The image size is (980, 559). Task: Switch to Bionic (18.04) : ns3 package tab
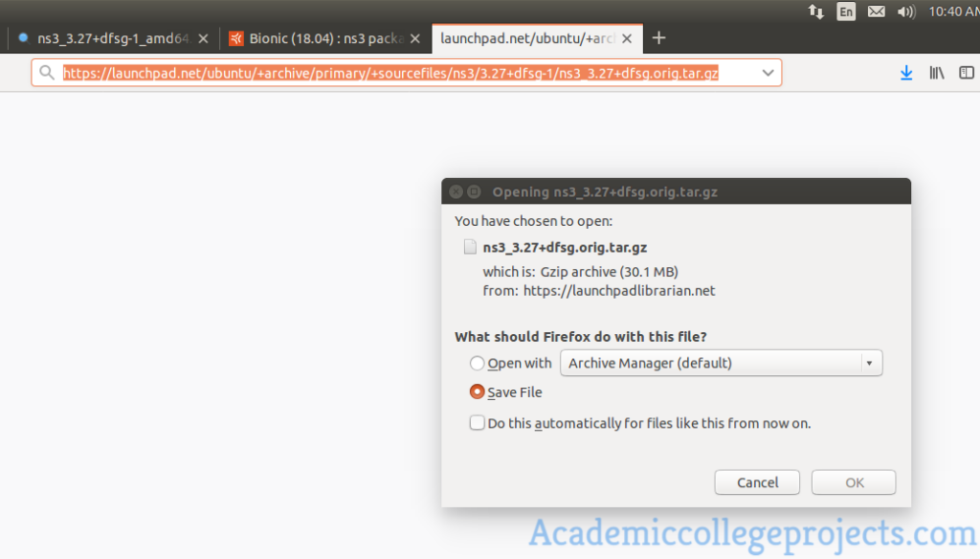click(325, 39)
